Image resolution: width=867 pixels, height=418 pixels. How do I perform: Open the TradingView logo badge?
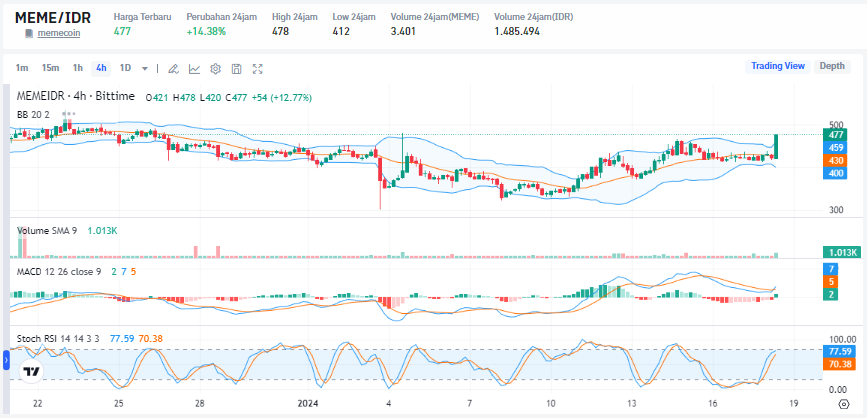(32, 372)
